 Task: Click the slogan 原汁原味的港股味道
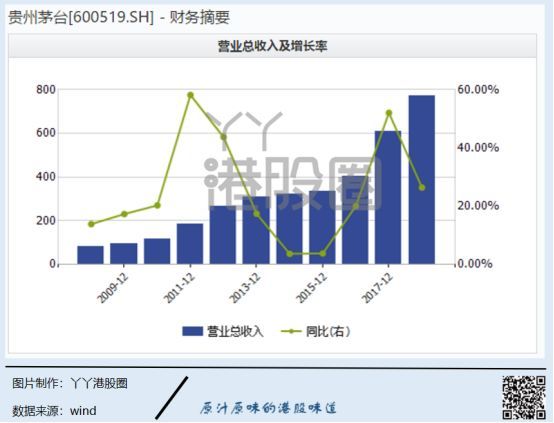(x=268, y=408)
